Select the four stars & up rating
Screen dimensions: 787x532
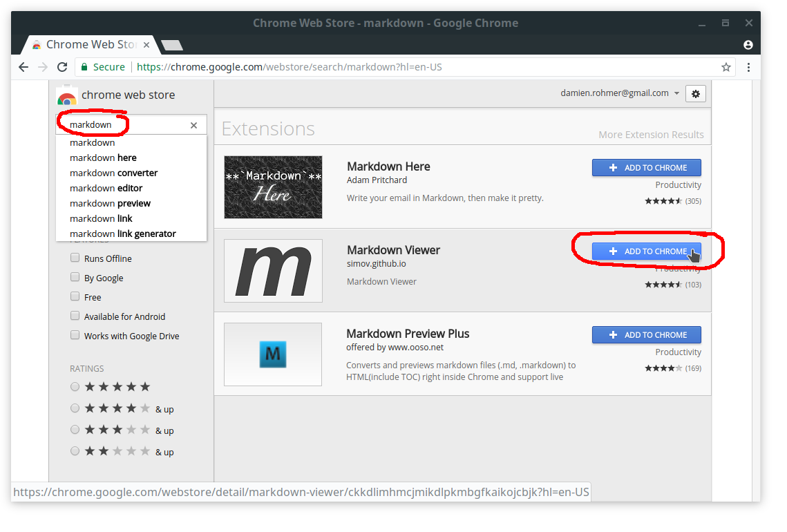coord(75,408)
